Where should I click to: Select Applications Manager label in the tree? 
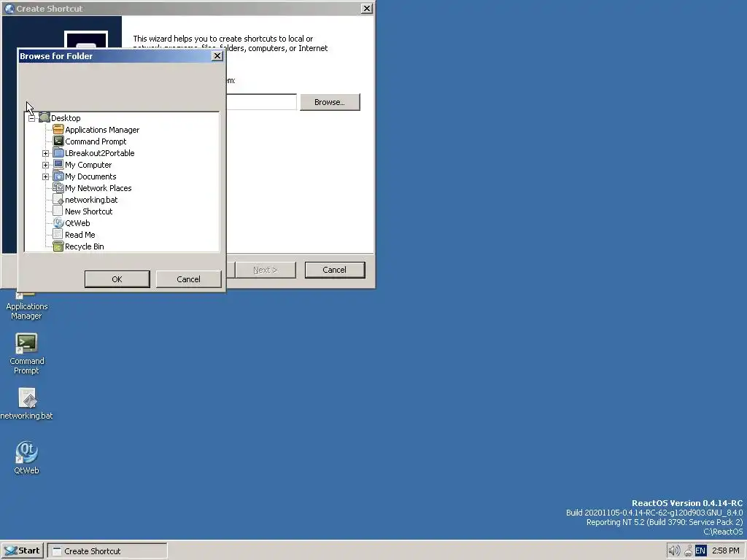point(102,130)
